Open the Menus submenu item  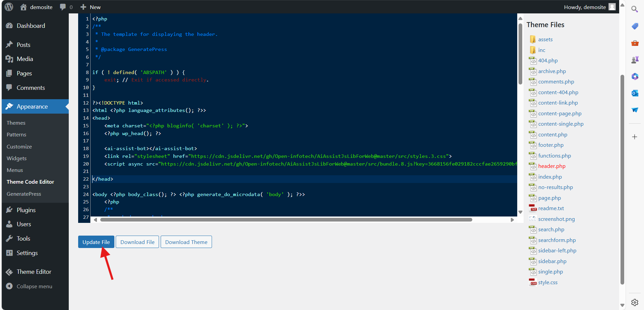click(x=15, y=170)
